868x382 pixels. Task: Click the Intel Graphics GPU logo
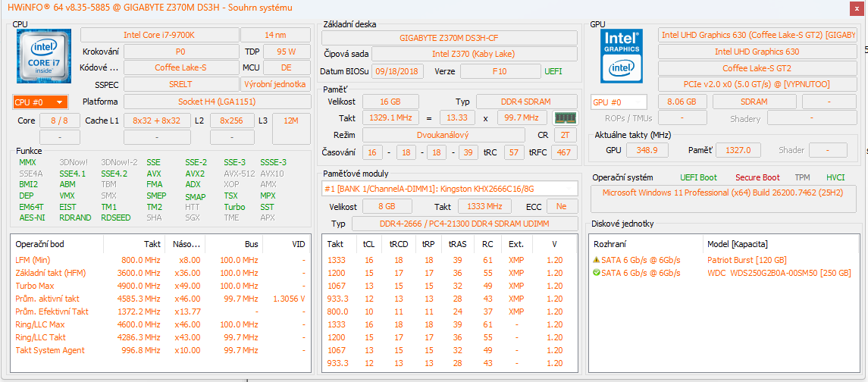[622, 55]
